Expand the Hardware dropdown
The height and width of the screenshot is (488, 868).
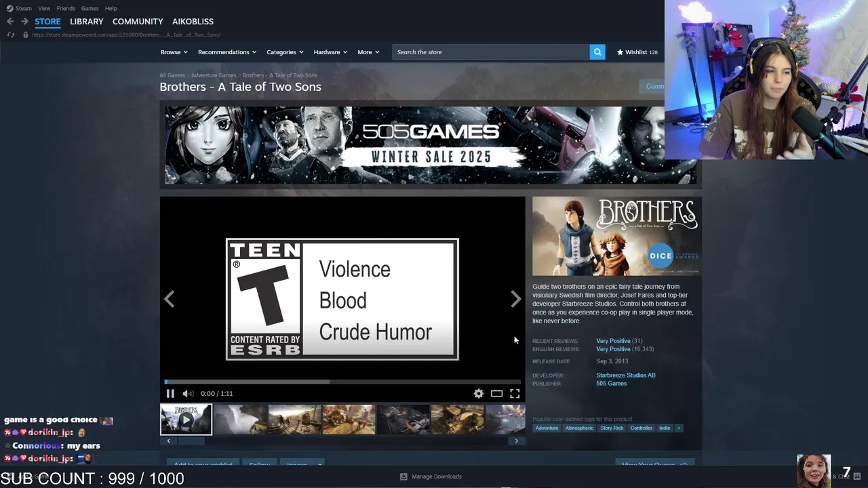tap(330, 52)
